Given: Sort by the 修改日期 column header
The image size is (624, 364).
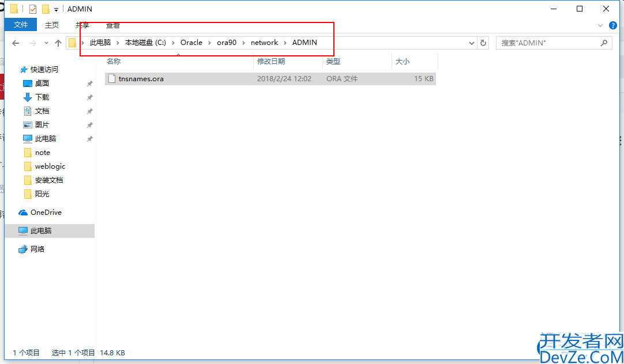Looking at the screenshot, I should [x=271, y=61].
